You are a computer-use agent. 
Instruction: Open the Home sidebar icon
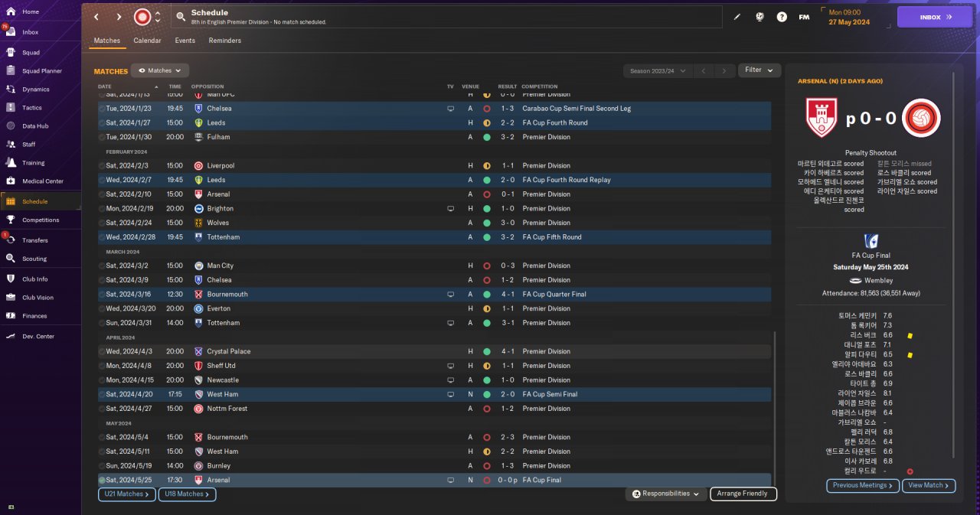(11, 12)
